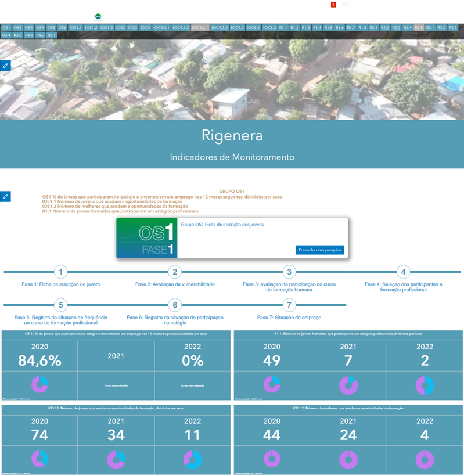
Task: Open the R2.5 tab
Action: tap(419, 28)
